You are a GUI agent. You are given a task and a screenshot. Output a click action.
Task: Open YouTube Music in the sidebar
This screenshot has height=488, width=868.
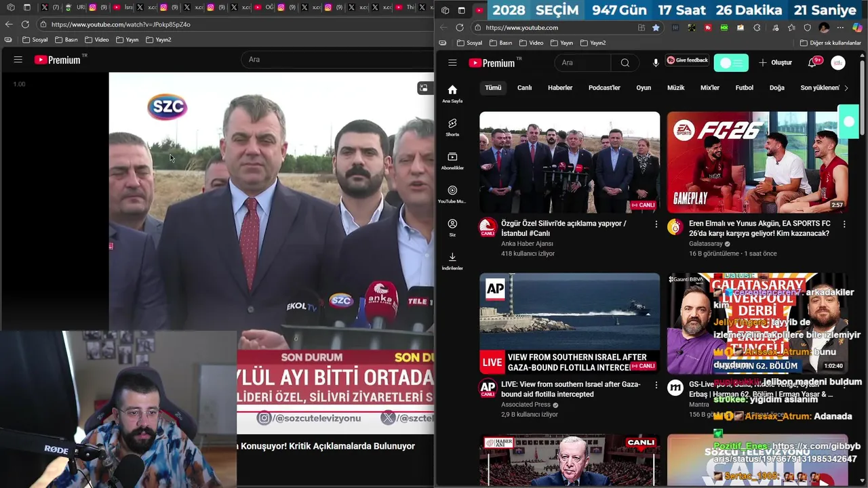coord(452,195)
